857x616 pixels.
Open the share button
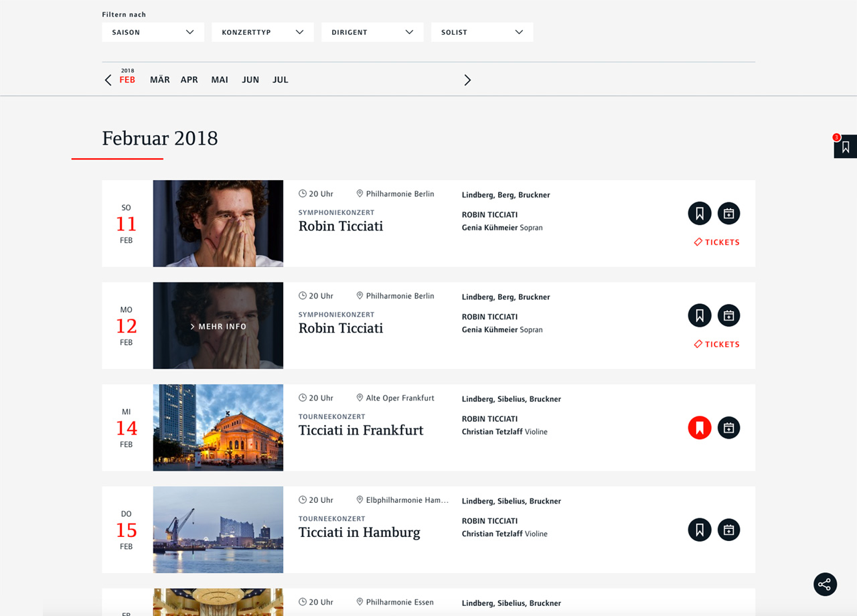click(x=825, y=584)
